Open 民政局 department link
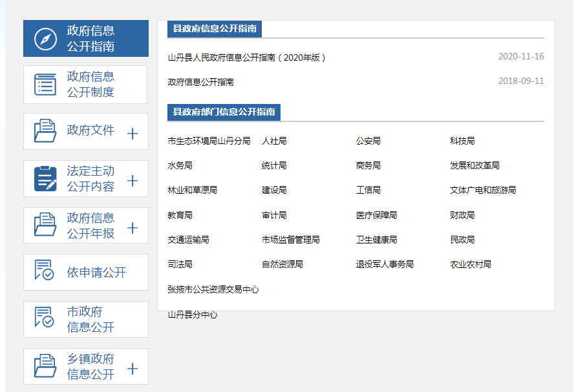This screenshot has height=392, width=574. point(462,240)
